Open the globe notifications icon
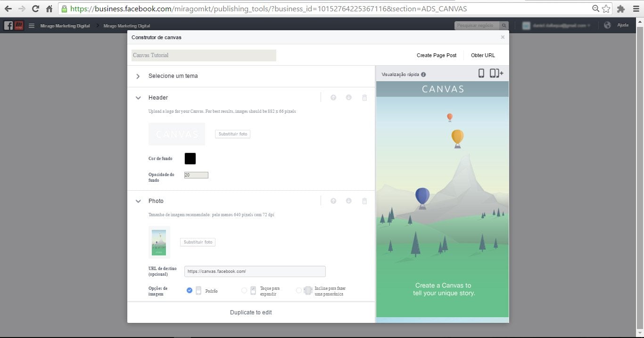This screenshot has height=338, width=644. (607, 25)
